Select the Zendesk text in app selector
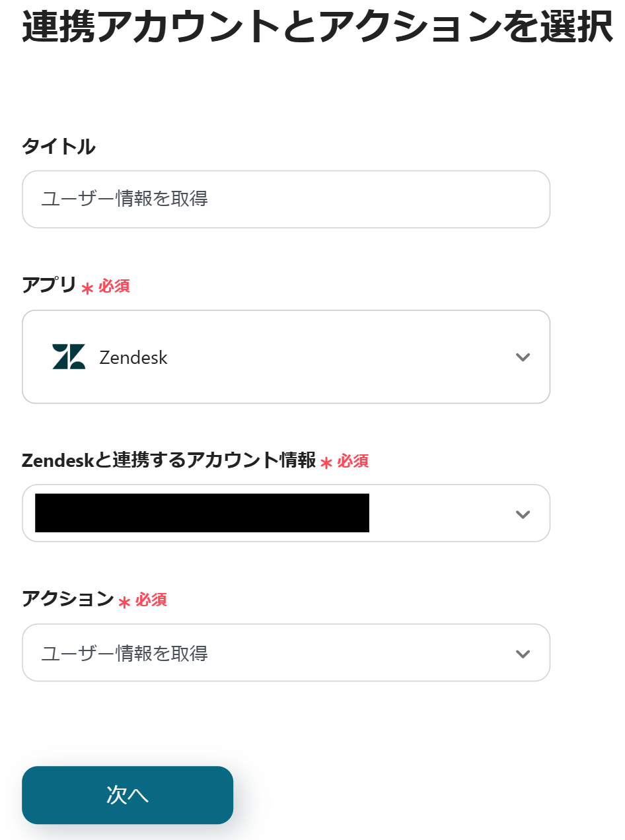The image size is (625, 840). click(x=133, y=357)
